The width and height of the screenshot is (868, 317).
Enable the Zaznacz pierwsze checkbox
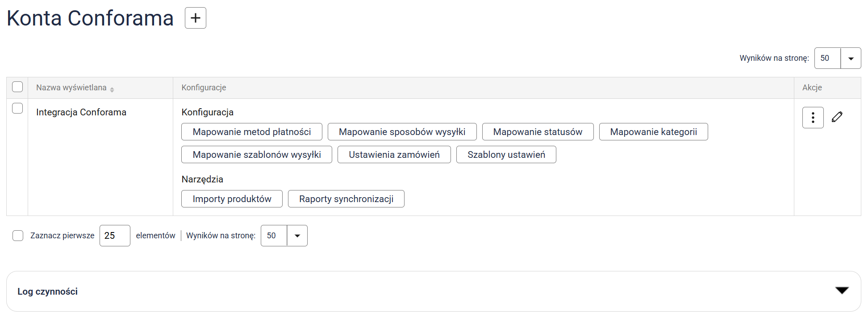(x=18, y=236)
